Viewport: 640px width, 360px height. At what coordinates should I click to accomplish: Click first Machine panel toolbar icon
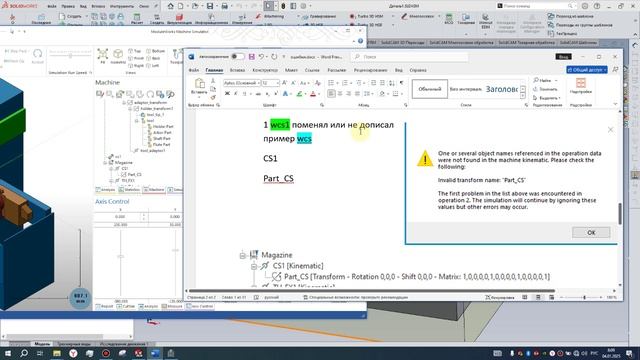tap(100, 94)
